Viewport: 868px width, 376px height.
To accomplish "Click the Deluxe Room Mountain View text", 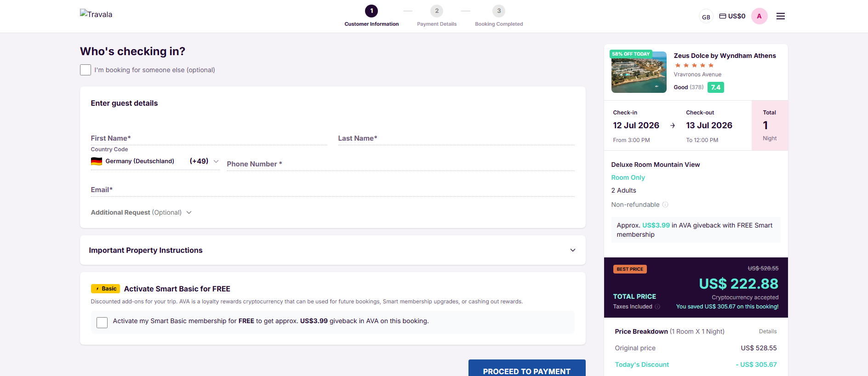I will [656, 165].
